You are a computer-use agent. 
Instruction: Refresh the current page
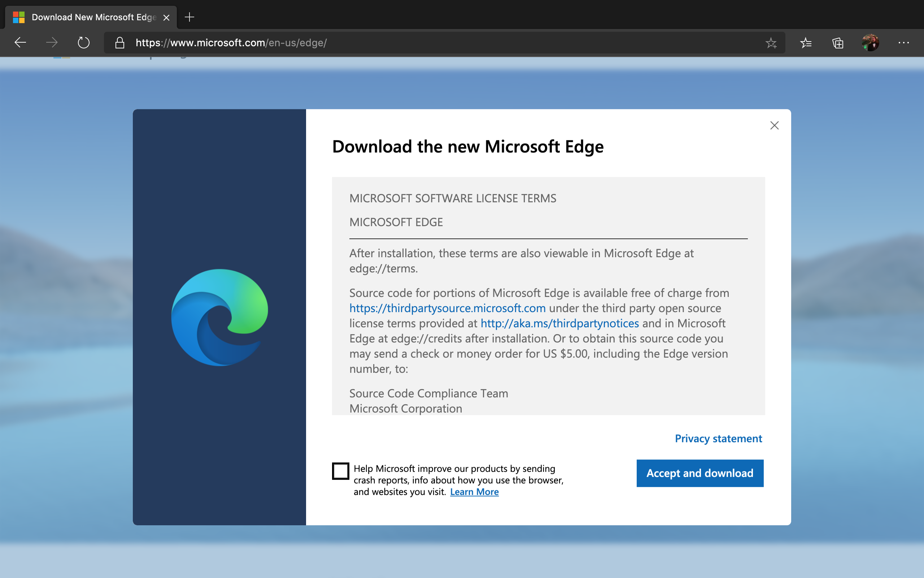(84, 42)
